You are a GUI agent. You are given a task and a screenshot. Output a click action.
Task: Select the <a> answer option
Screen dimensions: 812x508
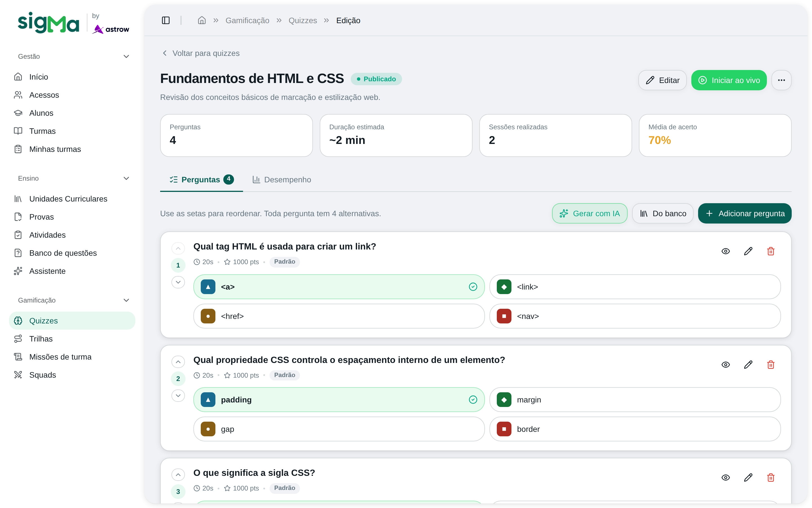(x=339, y=286)
